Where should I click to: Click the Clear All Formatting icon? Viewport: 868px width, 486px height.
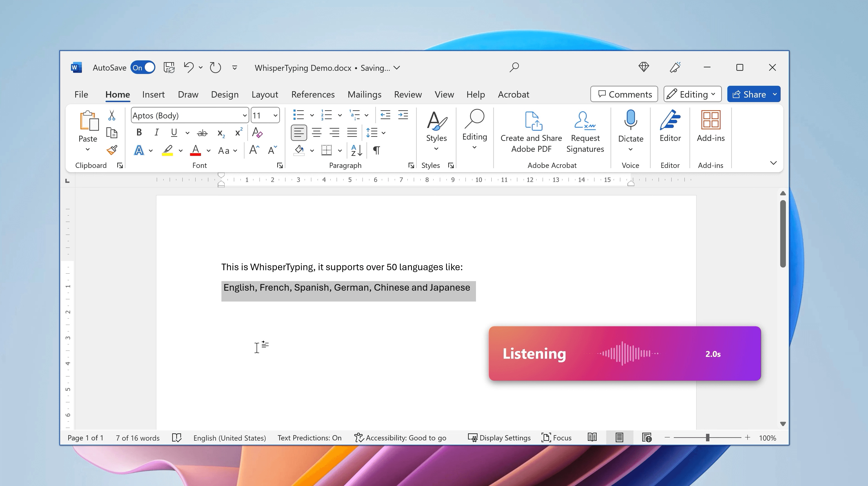(x=257, y=133)
